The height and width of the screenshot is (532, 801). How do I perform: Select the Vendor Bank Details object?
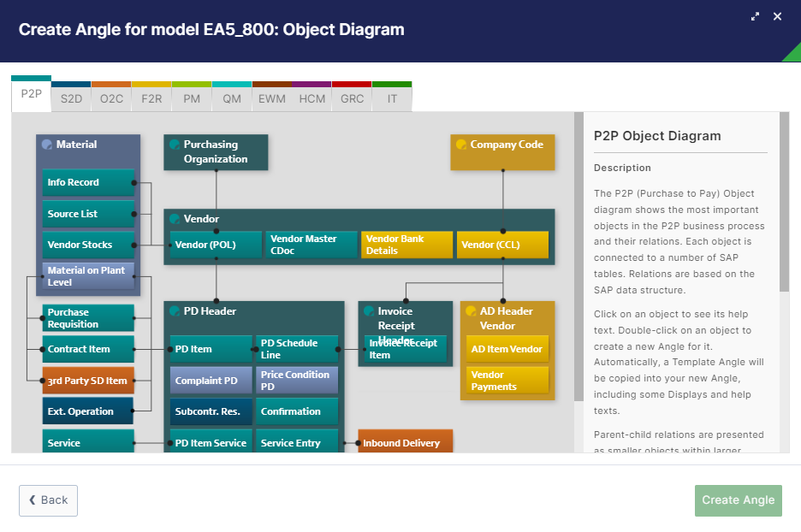[406, 245]
